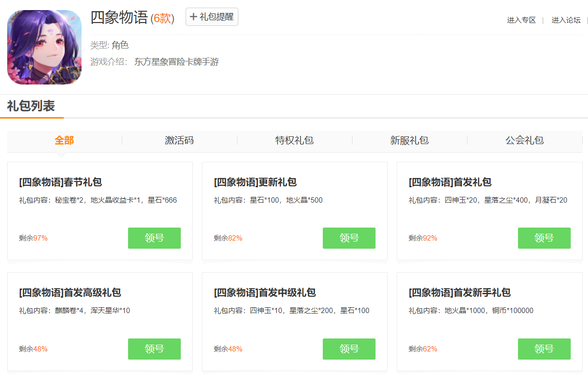Click the 四象物语 game icon thumbnail

[44, 47]
